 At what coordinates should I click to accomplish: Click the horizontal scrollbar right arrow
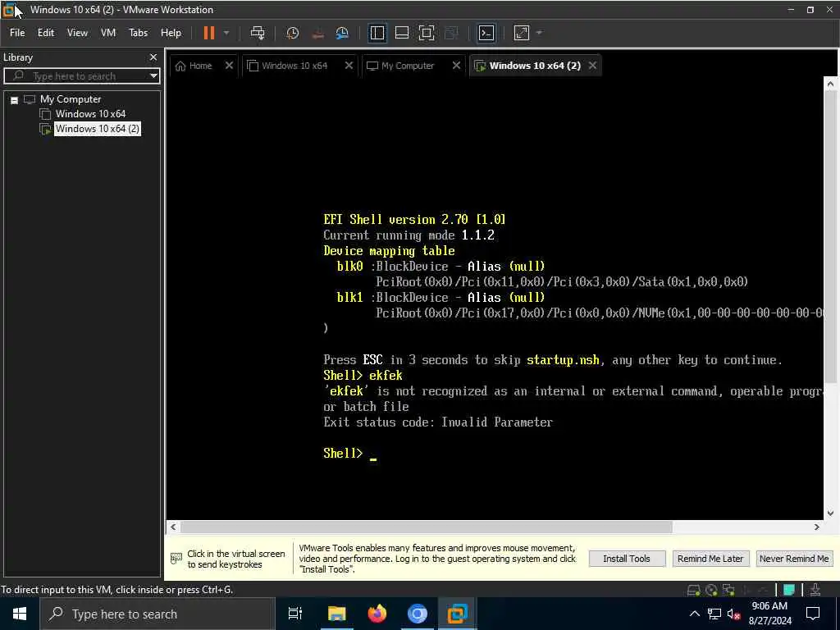[x=817, y=527]
